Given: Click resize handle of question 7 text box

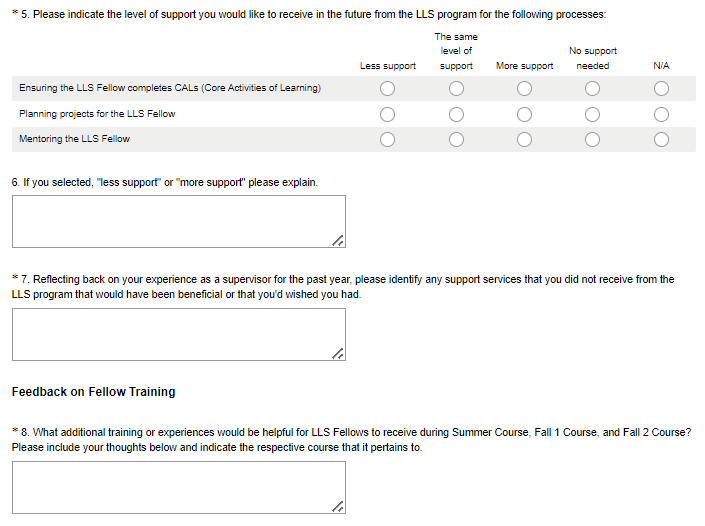Looking at the screenshot, I should pyautogui.click(x=338, y=353).
